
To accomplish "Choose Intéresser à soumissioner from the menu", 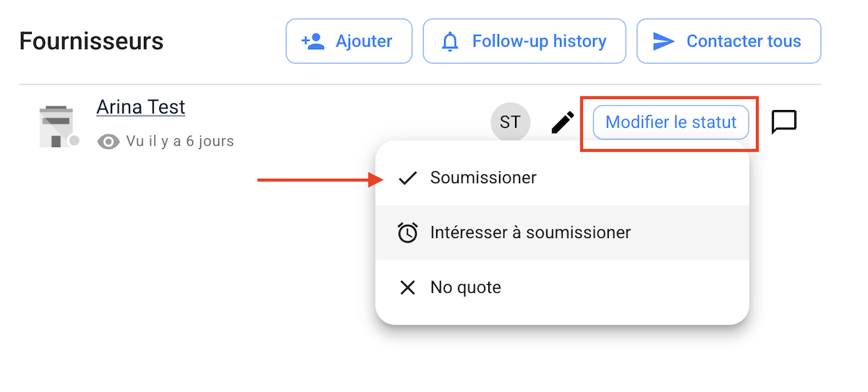I will pyautogui.click(x=530, y=233).
